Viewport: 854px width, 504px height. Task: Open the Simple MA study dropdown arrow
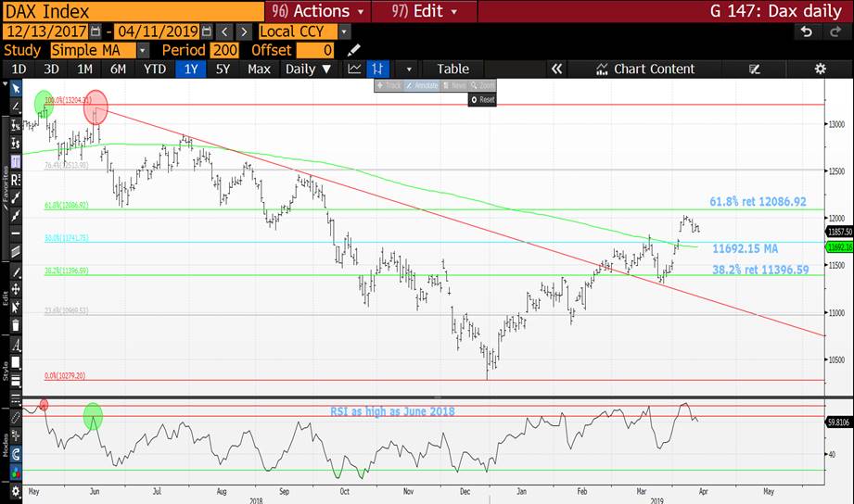(143, 51)
